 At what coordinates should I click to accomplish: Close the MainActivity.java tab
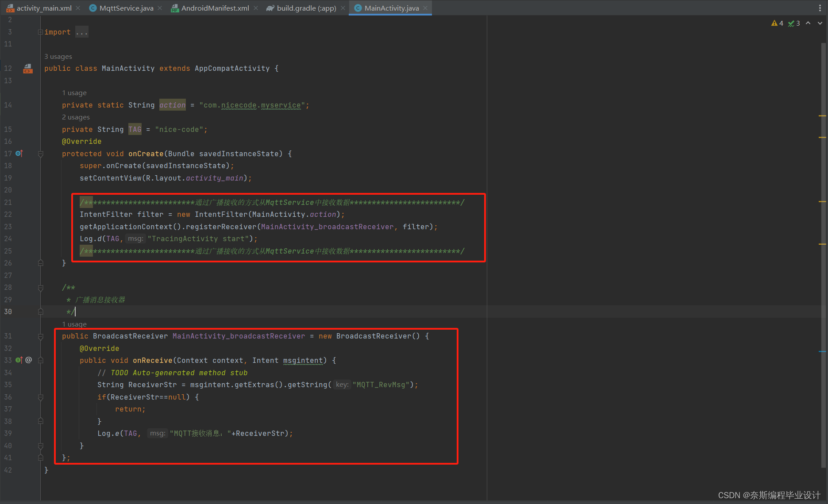(x=425, y=8)
